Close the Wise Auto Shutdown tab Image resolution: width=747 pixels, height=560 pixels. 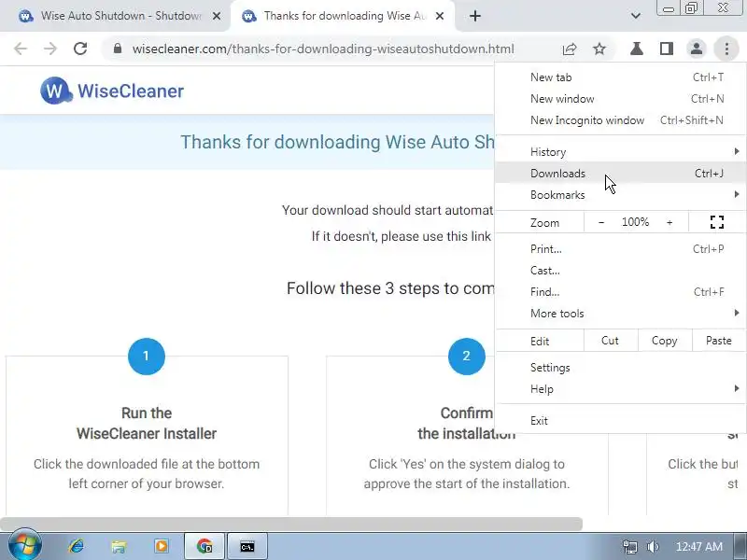click(x=217, y=16)
